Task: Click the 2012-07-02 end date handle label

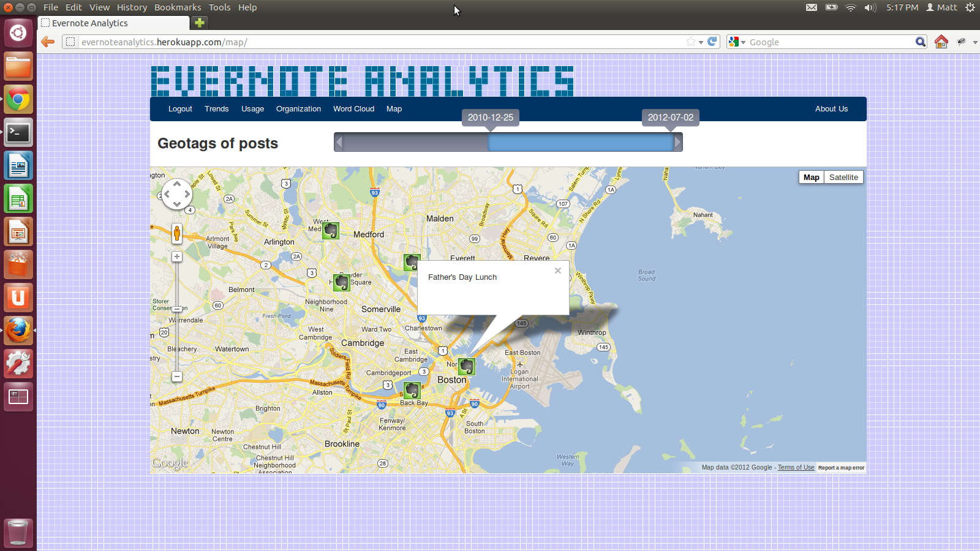Action: [671, 118]
